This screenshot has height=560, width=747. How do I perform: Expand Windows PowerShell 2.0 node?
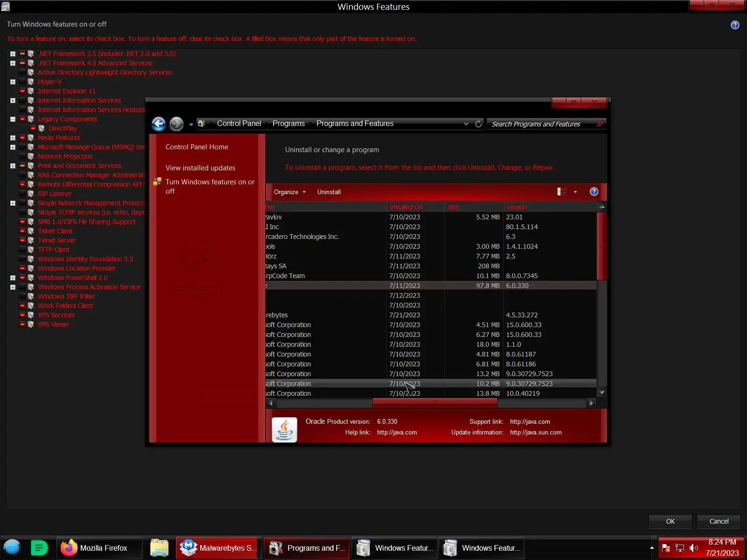[x=13, y=278]
